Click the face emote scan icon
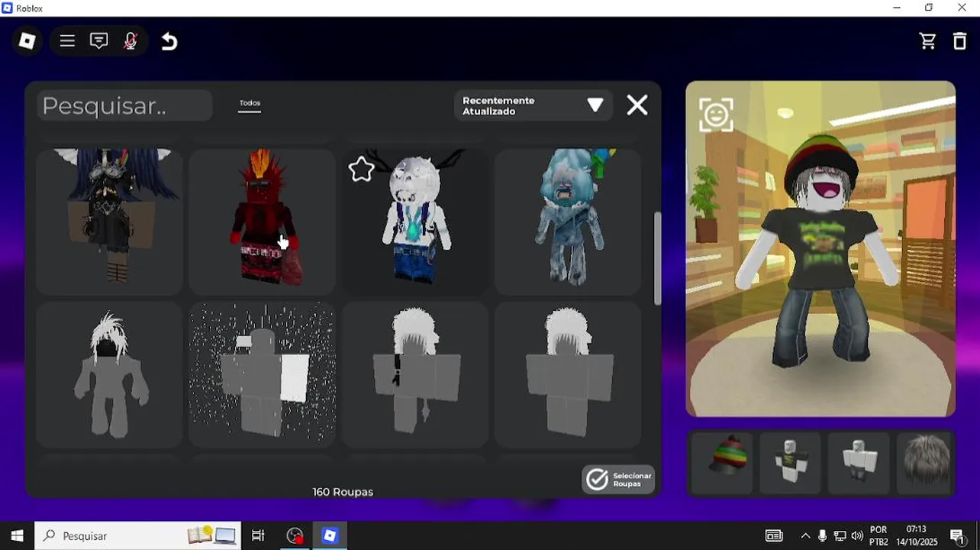The image size is (980, 550). click(716, 115)
